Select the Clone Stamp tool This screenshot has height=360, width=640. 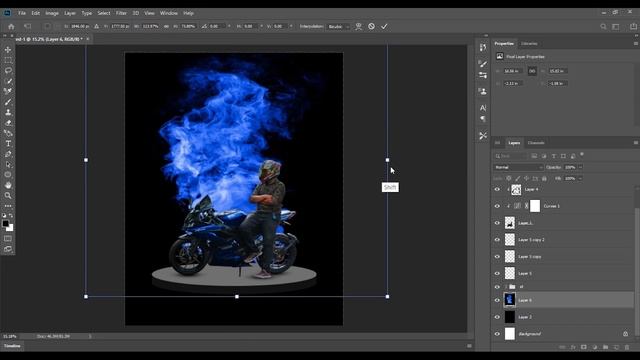(8, 112)
